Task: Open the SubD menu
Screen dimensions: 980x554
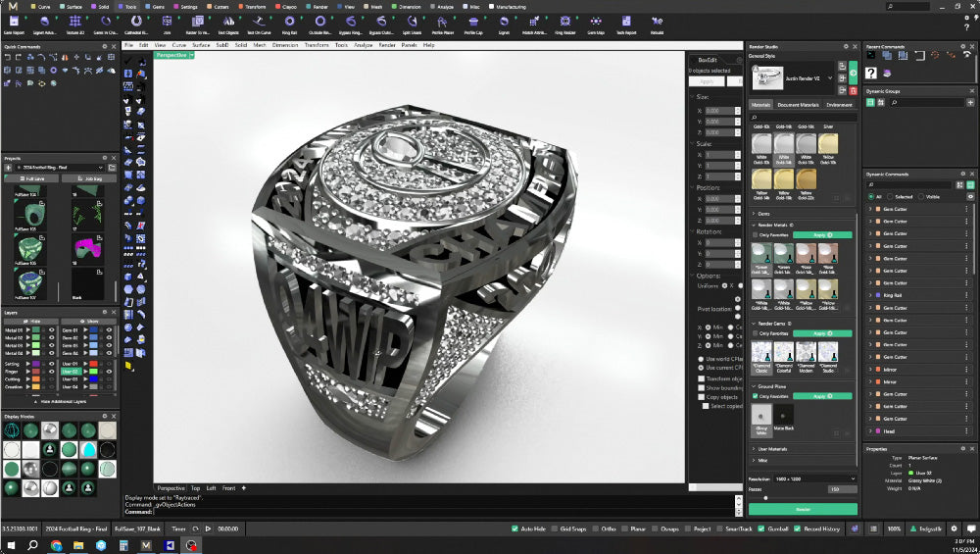Action: pyautogui.click(x=221, y=45)
